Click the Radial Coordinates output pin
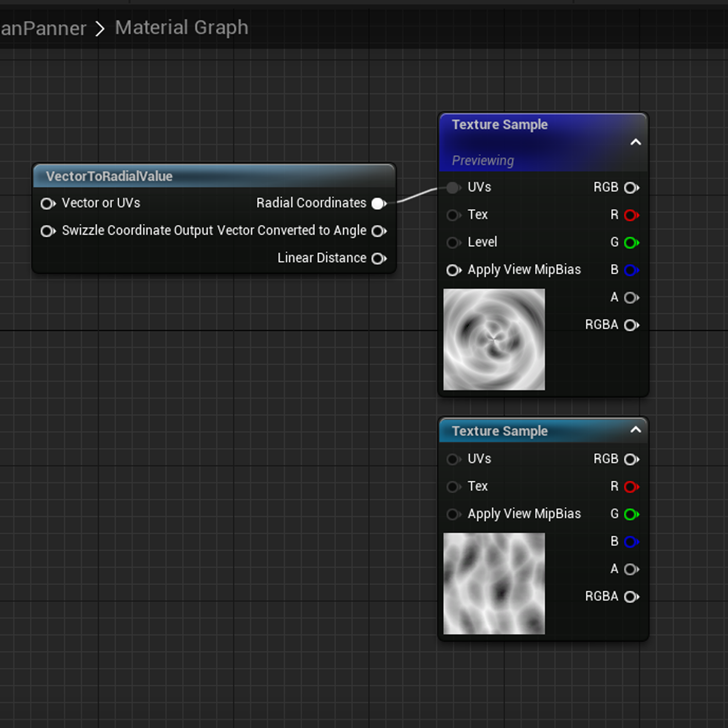Screen dimensions: 728x728 coord(378,203)
